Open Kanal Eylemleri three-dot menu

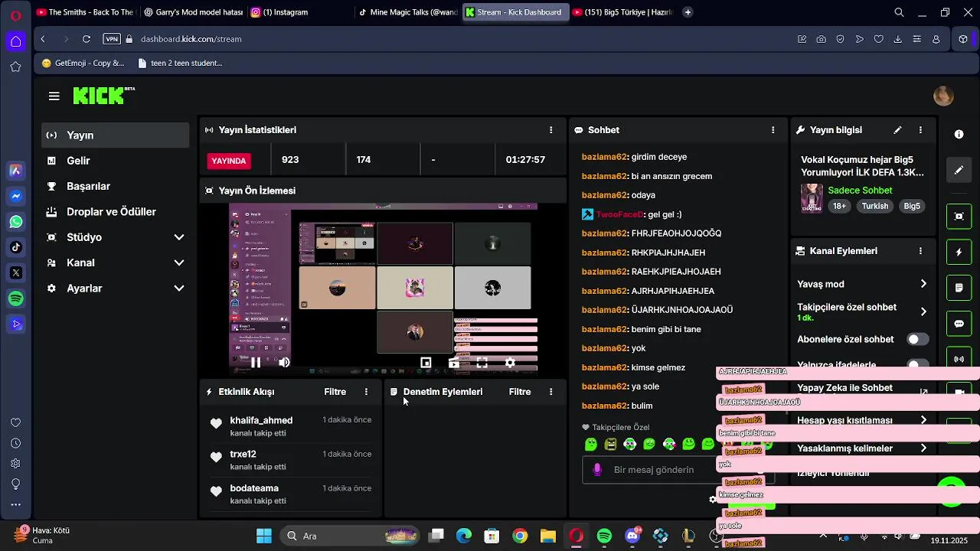[920, 251]
